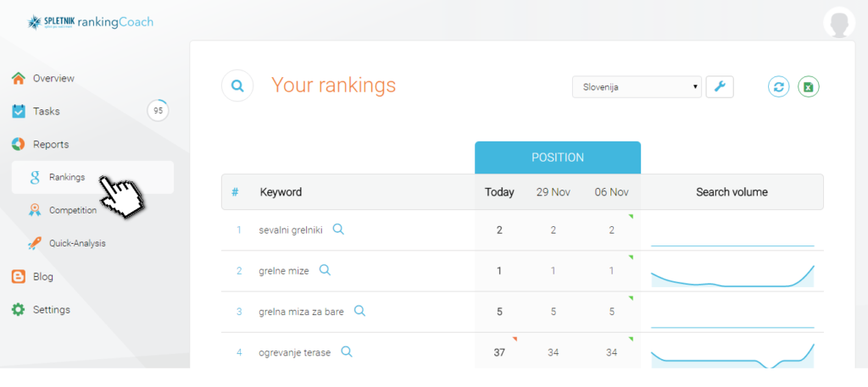The image size is (868, 387).
Task: Click the Blogger icon beside Blog
Action: 19,277
